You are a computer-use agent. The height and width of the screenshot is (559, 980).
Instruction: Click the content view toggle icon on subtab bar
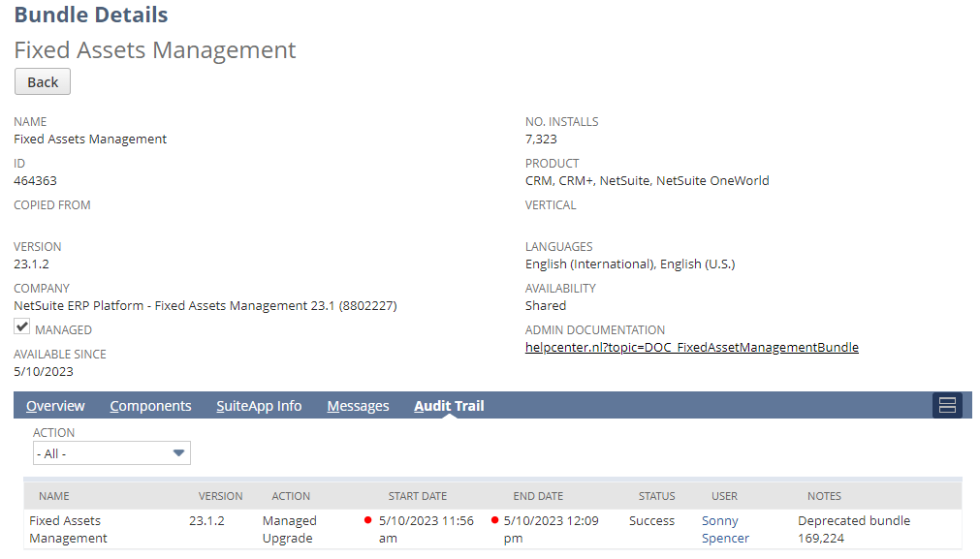pyautogui.click(x=947, y=405)
